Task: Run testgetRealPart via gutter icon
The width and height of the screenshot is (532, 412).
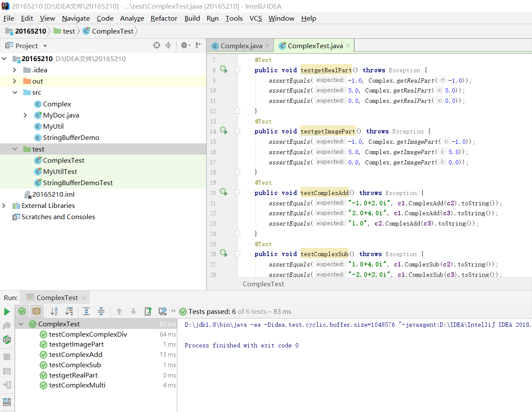Action: click(223, 69)
